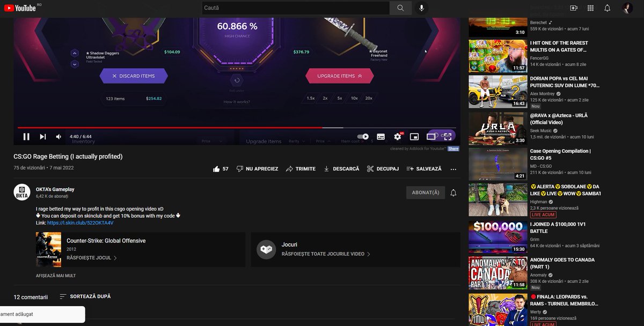Click the Anomaly channel name
644x326 pixels.
[x=538, y=275]
